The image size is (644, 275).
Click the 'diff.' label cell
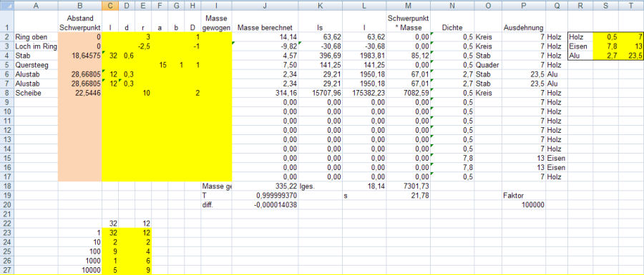tap(216, 205)
